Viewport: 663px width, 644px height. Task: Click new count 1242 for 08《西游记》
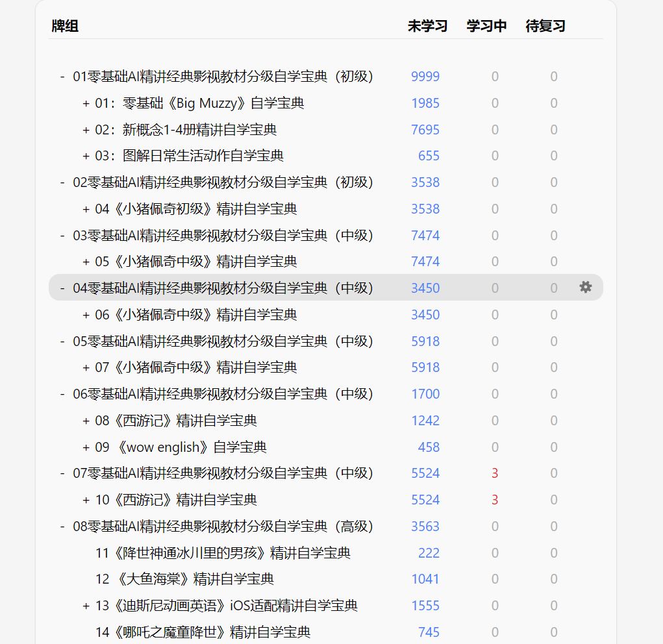[x=425, y=421]
